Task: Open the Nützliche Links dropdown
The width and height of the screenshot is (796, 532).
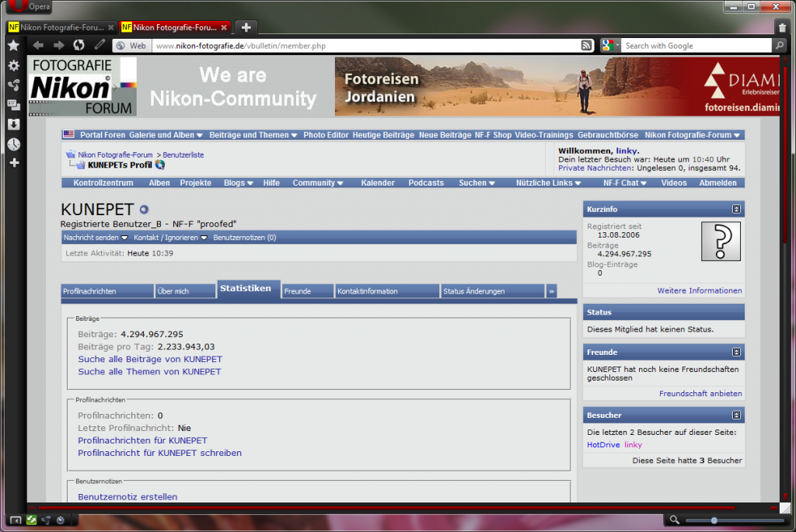Action: pos(548,183)
